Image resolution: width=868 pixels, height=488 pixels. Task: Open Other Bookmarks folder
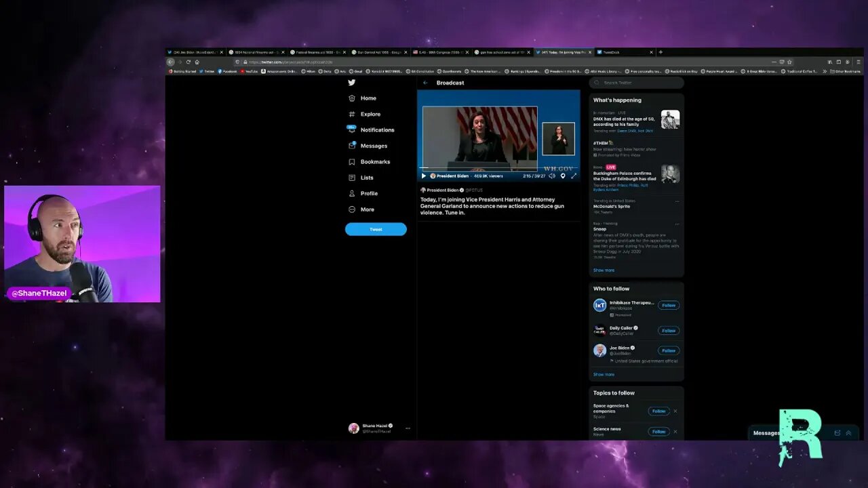pos(846,71)
